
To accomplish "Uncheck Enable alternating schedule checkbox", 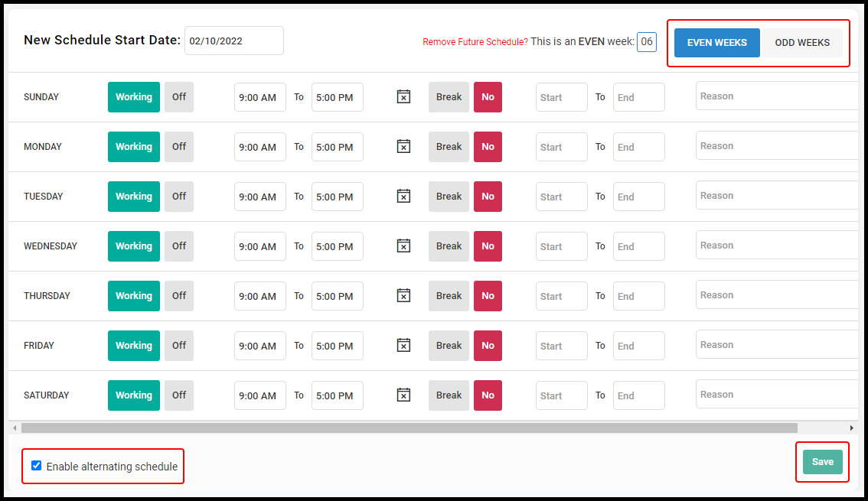I will [37, 466].
